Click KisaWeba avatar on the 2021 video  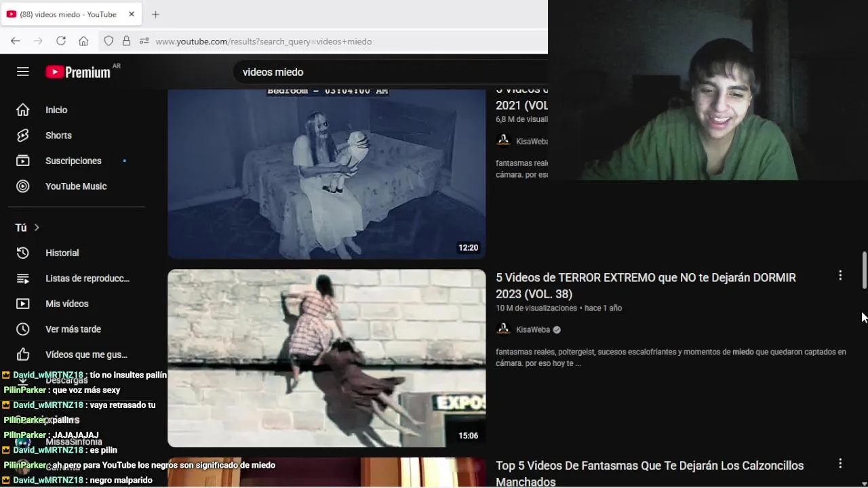tap(503, 141)
